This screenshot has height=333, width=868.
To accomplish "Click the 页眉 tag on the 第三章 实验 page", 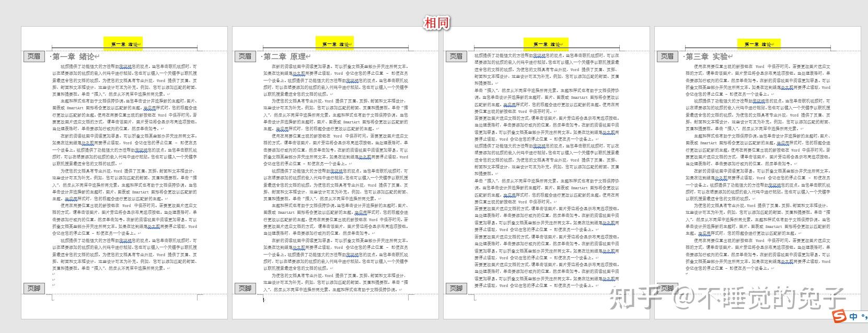I will [x=667, y=56].
